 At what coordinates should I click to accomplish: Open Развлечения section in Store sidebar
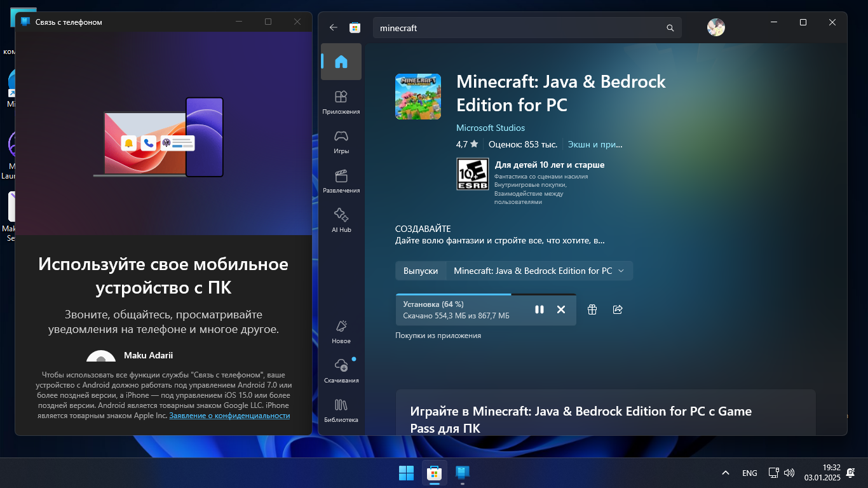point(341,180)
